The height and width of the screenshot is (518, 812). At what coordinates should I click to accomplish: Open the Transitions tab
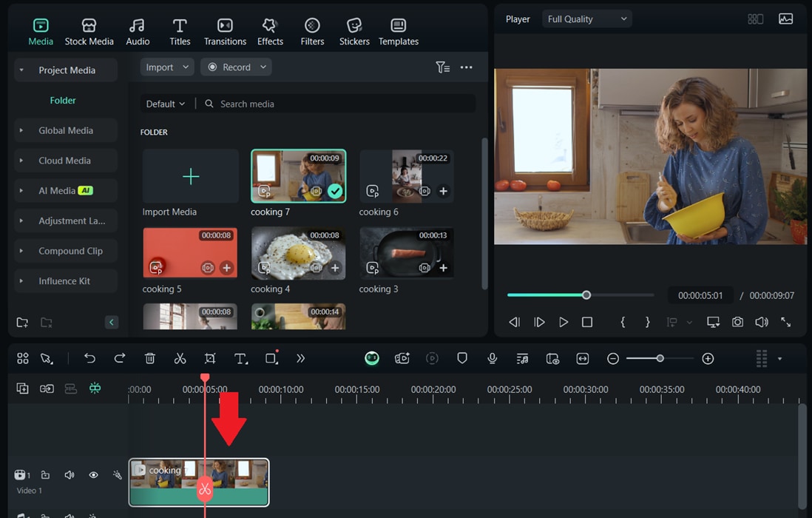(225, 32)
